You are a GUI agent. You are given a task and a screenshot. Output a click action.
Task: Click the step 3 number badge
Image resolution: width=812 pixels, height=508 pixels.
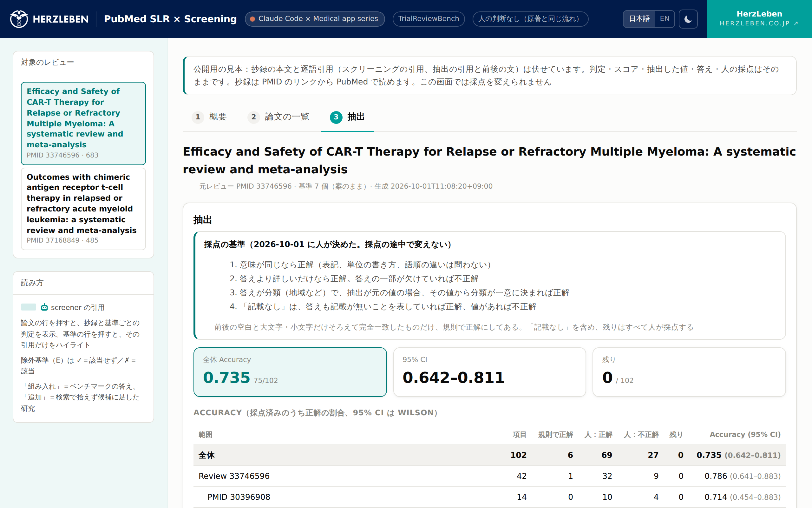[x=336, y=117]
